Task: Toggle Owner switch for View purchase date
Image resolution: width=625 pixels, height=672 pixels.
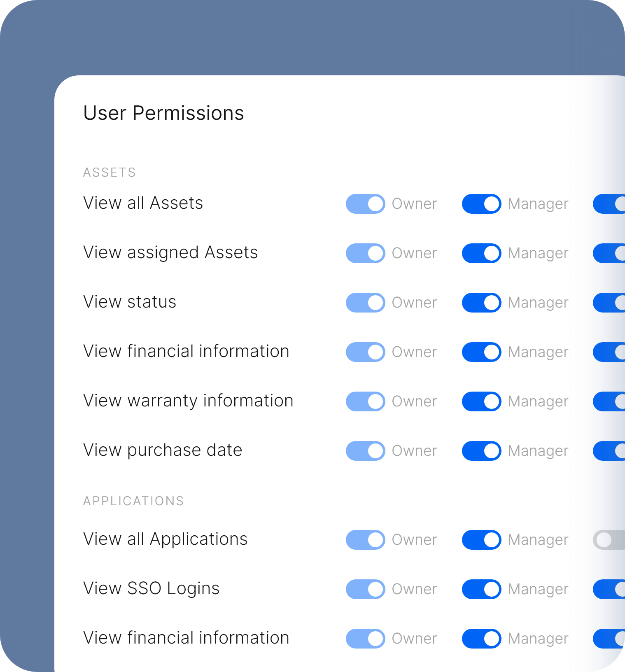Action: [365, 451]
